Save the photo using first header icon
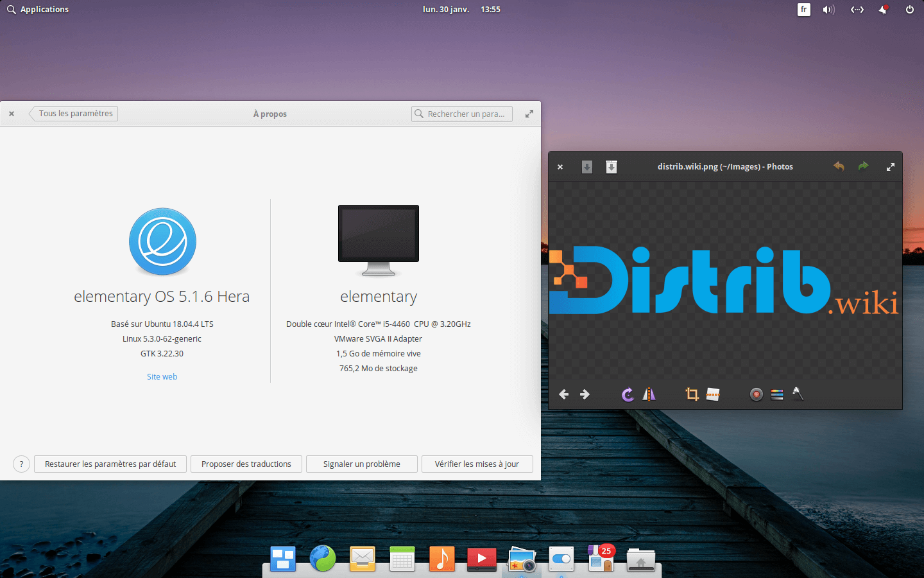 point(586,167)
